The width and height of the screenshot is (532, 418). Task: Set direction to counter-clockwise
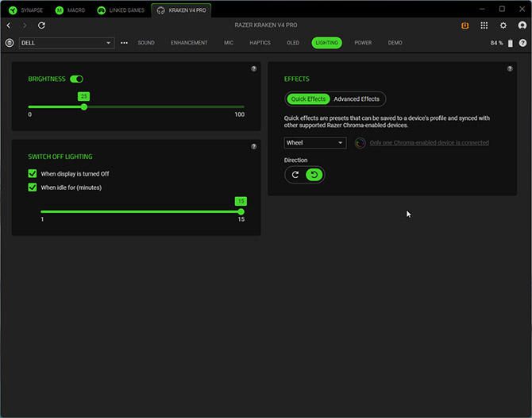(x=314, y=175)
